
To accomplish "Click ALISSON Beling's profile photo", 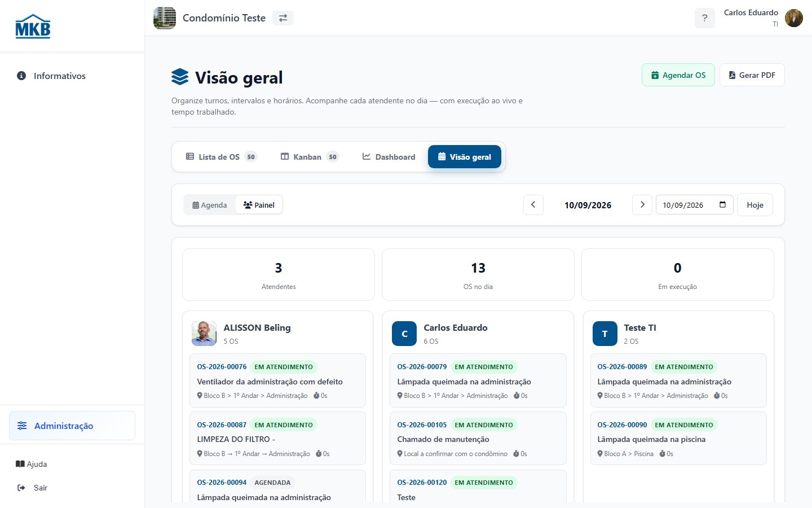I will (204, 334).
